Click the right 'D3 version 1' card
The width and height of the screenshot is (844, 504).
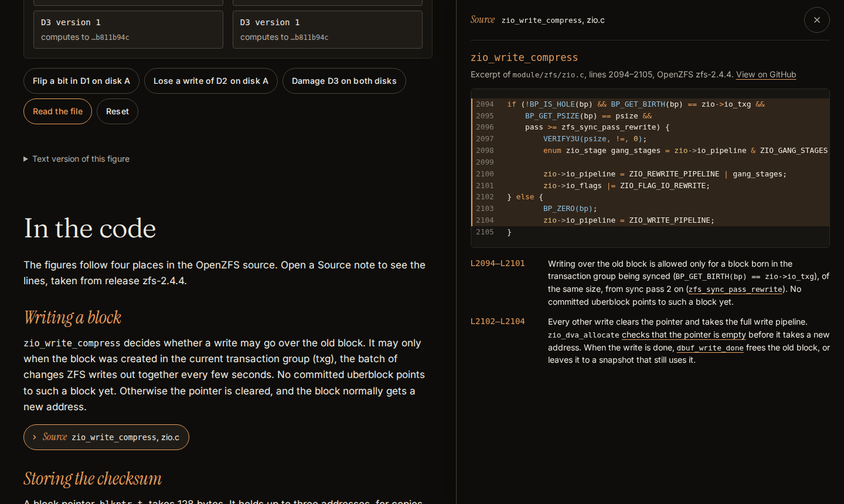click(327, 29)
